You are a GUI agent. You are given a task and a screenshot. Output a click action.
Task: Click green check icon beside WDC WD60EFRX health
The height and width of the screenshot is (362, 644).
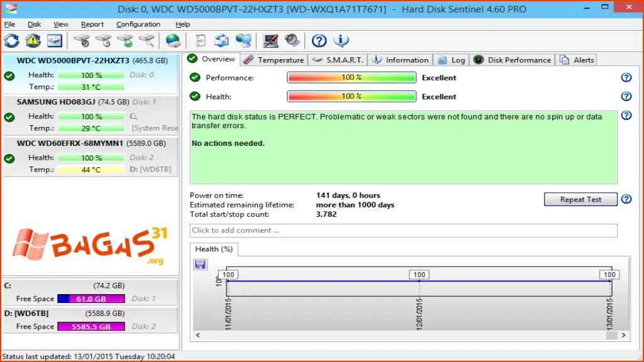(9, 158)
